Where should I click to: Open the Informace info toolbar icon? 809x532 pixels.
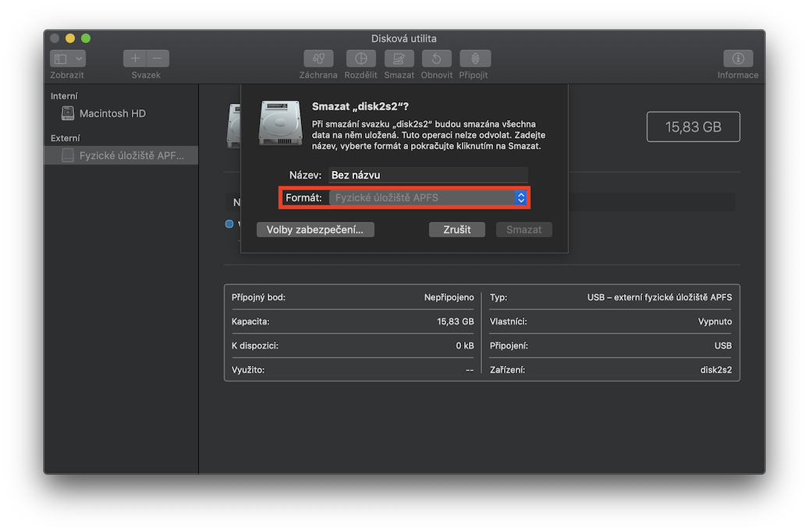(x=738, y=59)
